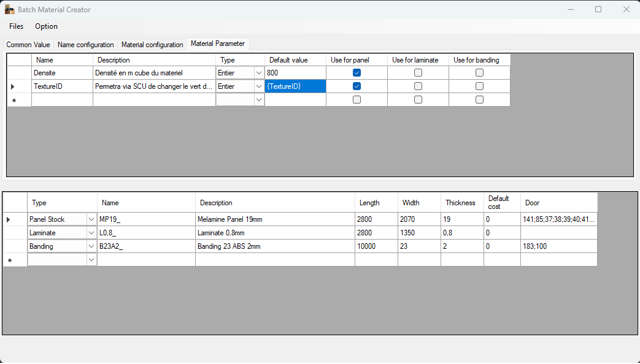This screenshot has height=364, width=640.
Task: Select the Material Parameter tab
Action: click(218, 44)
